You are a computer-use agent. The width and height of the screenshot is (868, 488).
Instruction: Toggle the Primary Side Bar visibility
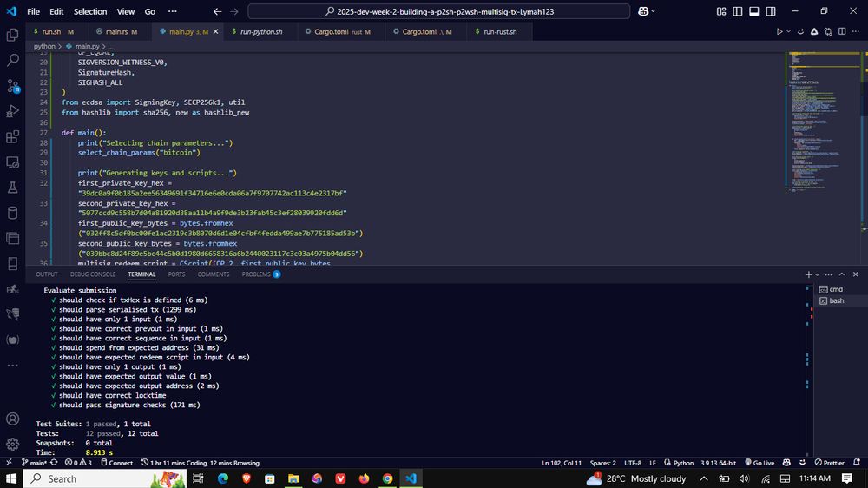point(737,11)
